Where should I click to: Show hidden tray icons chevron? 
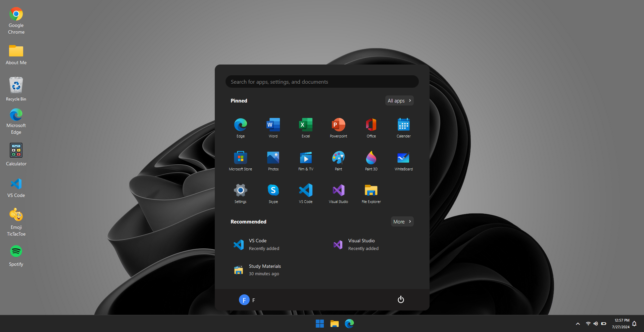[578, 324]
